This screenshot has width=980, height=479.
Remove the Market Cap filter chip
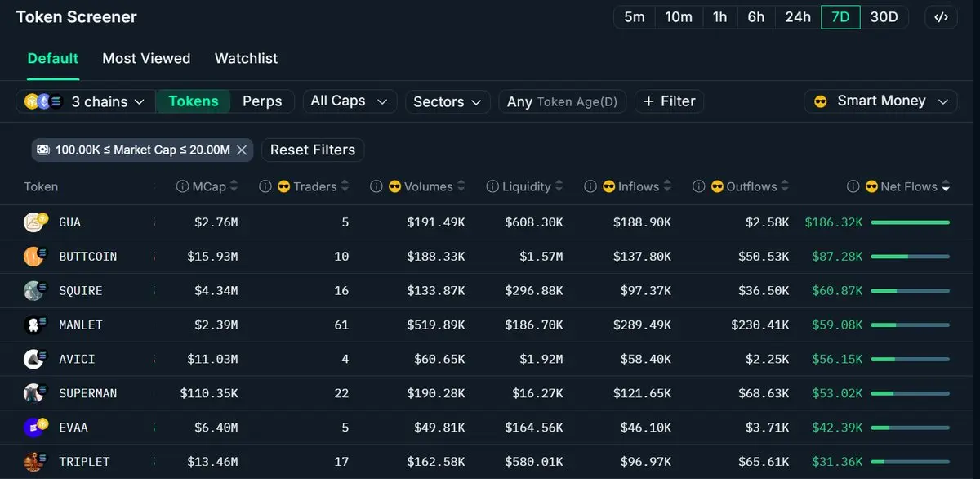tap(242, 150)
